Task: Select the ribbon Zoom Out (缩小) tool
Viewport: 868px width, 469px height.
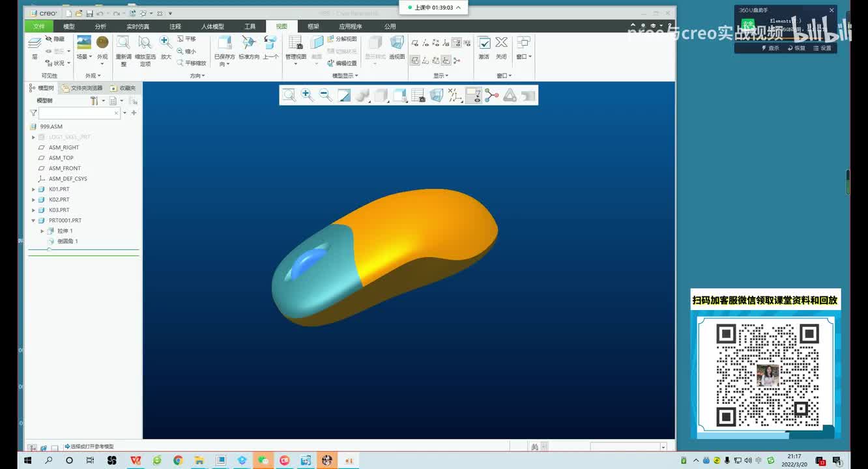Action: pyautogui.click(x=186, y=51)
